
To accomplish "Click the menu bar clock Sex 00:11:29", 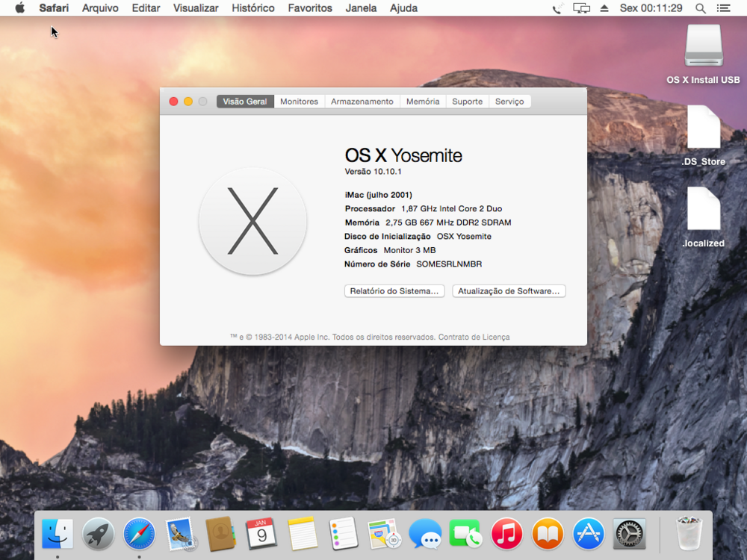I will click(x=651, y=8).
